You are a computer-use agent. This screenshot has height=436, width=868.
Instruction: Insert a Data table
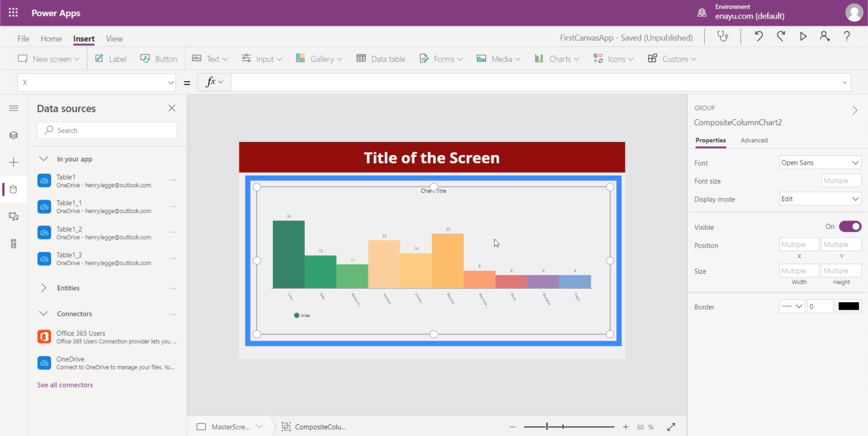coord(381,59)
